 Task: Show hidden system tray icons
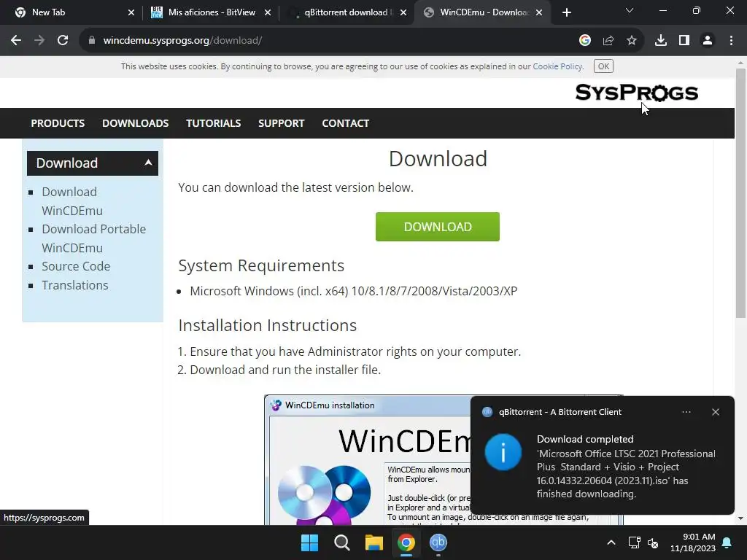click(611, 542)
